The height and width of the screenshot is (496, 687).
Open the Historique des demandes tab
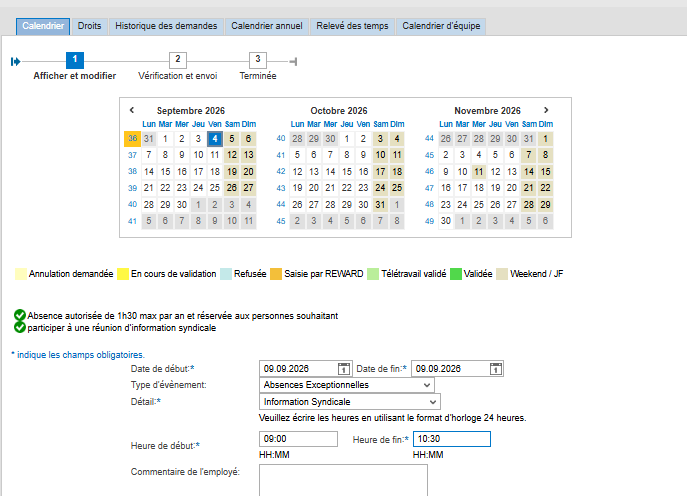(166, 26)
